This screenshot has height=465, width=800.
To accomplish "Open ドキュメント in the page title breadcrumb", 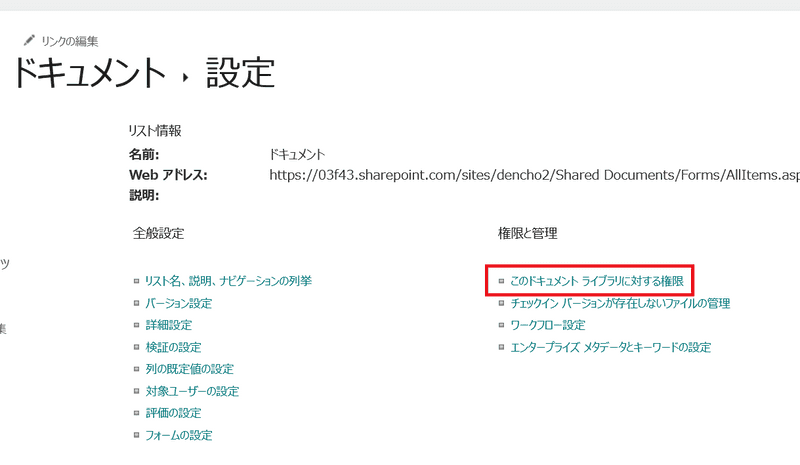I will tap(88, 73).
